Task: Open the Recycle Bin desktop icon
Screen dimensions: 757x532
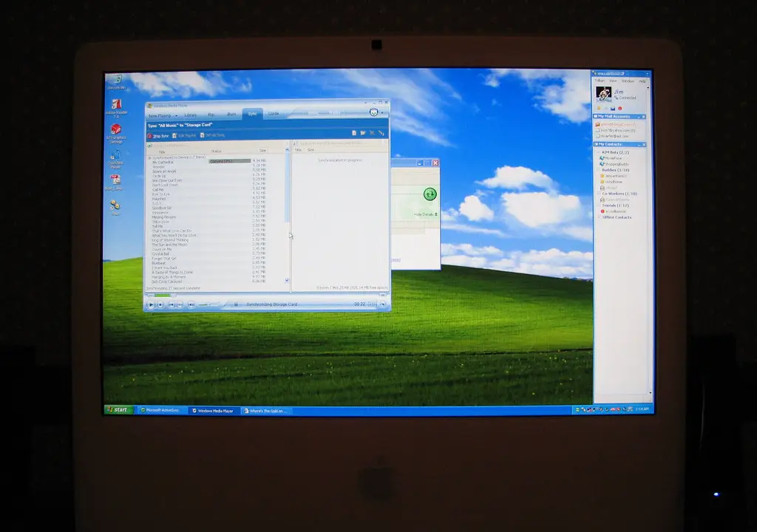Action: 116,81
